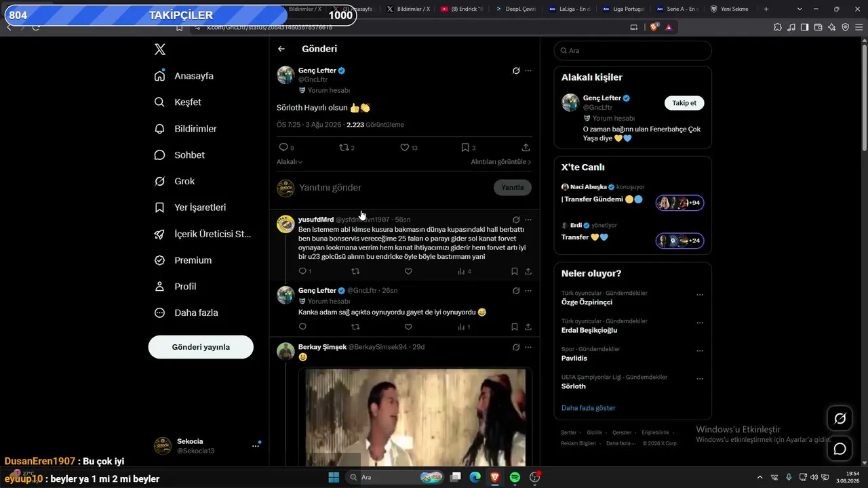Viewport: 868px width, 488px height.
Task: Open Spotify from the Windows taskbar
Action: click(x=515, y=477)
